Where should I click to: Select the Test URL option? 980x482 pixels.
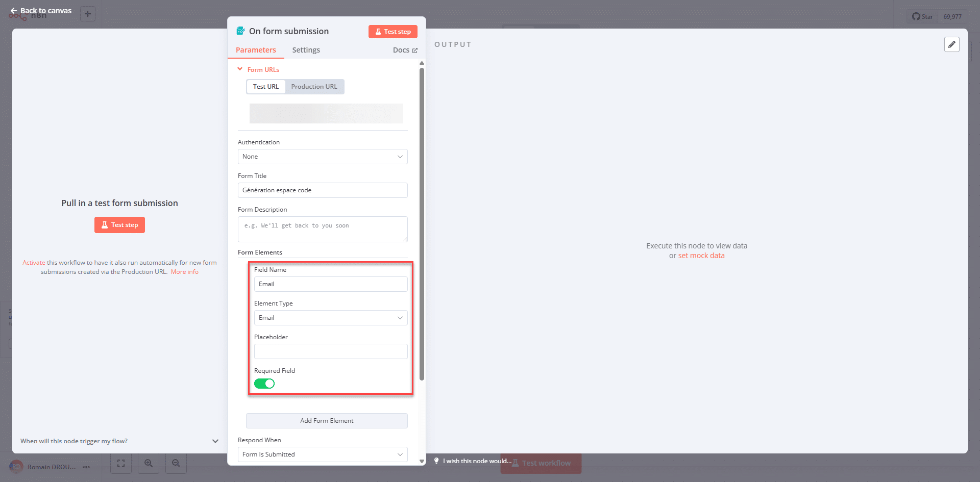pos(266,87)
